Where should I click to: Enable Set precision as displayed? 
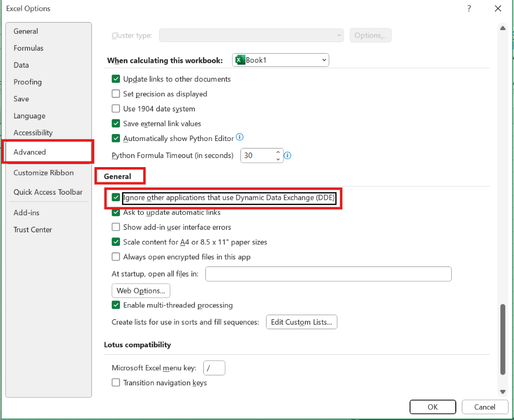(x=116, y=94)
